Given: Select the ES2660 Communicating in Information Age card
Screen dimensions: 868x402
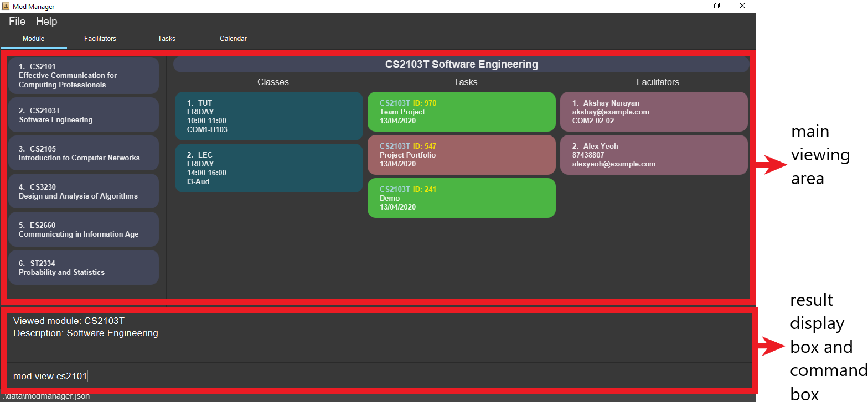Looking at the screenshot, I should (x=84, y=229).
